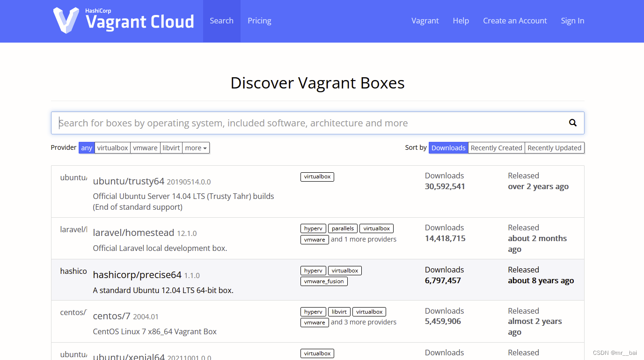The height and width of the screenshot is (360, 644).
Task: Switch to the Pricing page
Action: 259,21
